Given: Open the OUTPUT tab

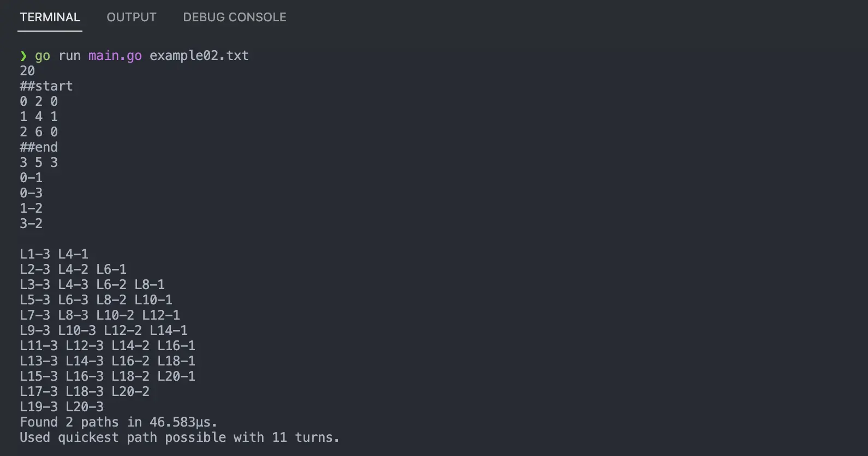Looking at the screenshot, I should (x=132, y=17).
